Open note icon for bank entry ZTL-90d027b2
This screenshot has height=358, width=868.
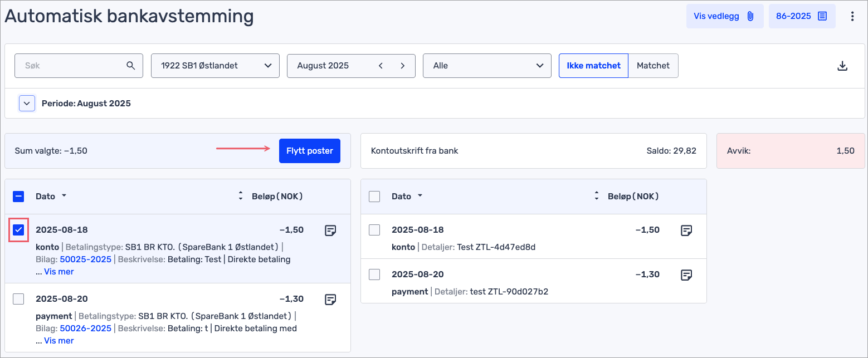point(686,275)
